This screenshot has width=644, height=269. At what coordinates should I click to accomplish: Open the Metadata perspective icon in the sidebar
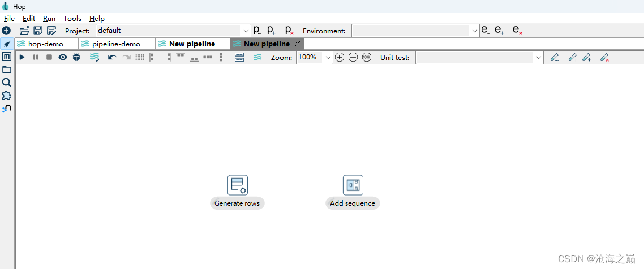(x=7, y=57)
